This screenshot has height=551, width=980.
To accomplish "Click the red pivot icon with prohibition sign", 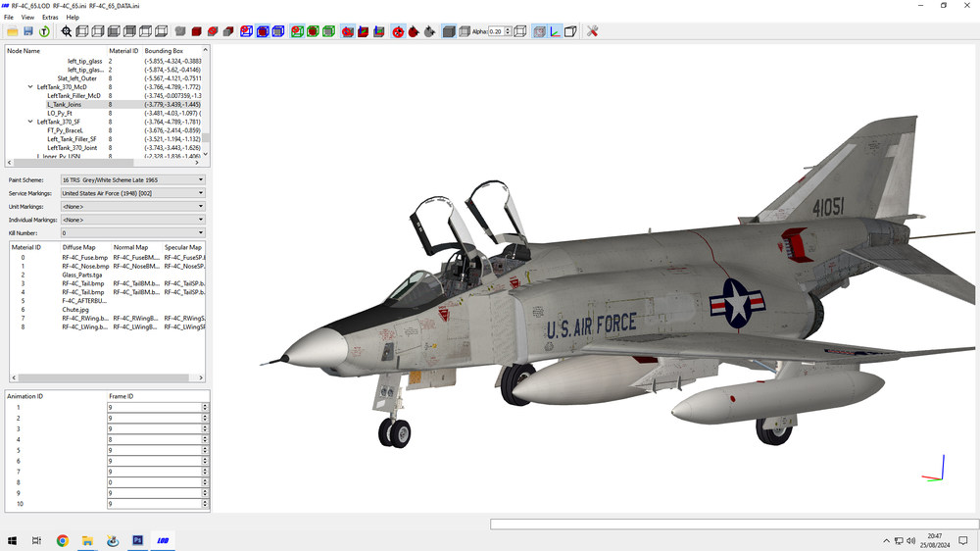I will coord(398,31).
